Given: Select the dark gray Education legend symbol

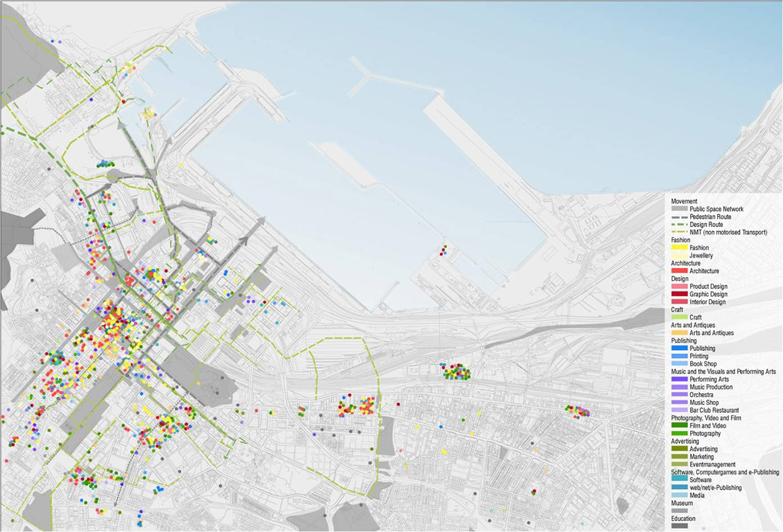Looking at the screenshot, I should tap(679, 525).
